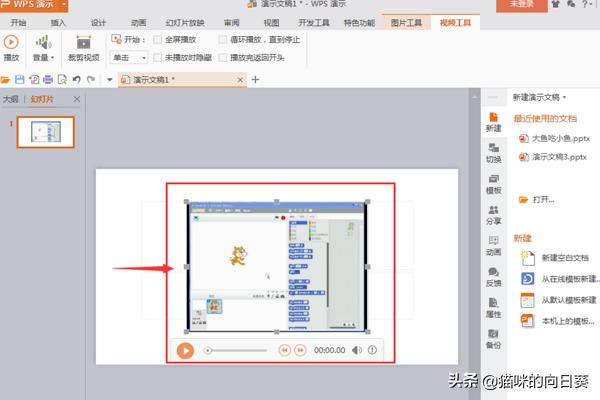600x400 pixels.
Task: Click the 未登录 login button
Action: pyautogui.click(x=522, y=5)
